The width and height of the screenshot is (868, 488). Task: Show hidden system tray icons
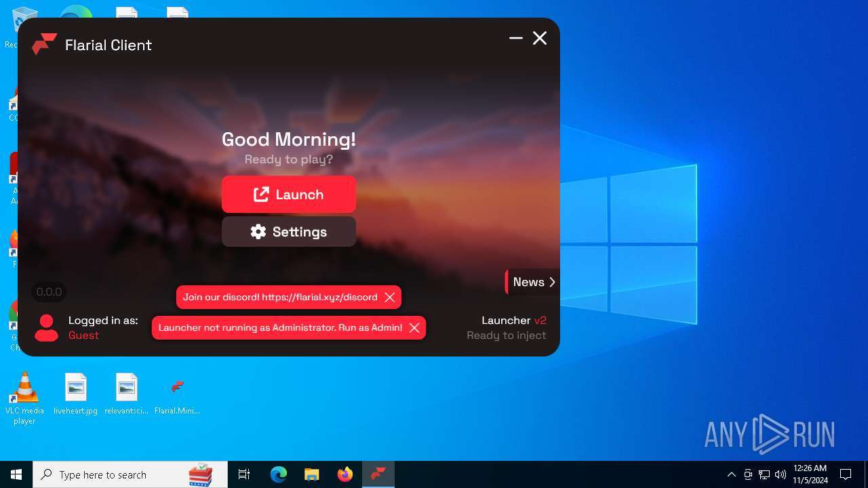731,474
